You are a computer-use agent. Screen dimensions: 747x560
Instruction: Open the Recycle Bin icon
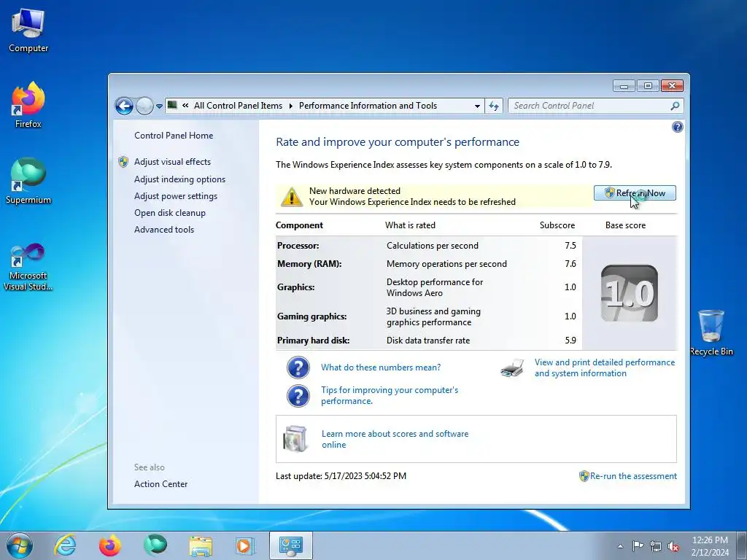(x=711, y=332)
